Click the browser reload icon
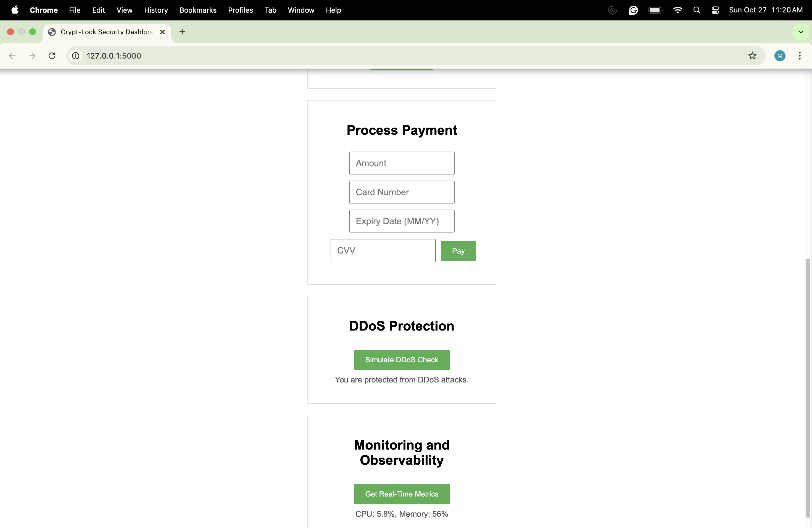The width and height of the screenshot is (812, 528). click(52, 56)
